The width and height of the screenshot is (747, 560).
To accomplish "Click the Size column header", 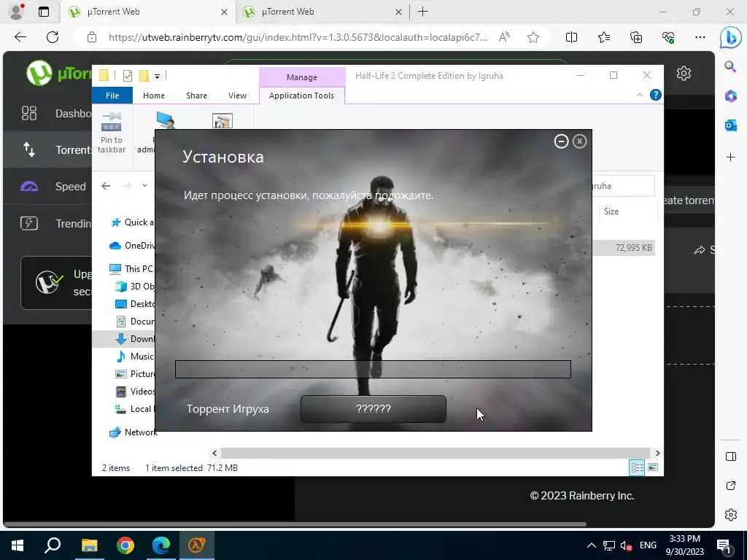I will click(x=627, y=211).
